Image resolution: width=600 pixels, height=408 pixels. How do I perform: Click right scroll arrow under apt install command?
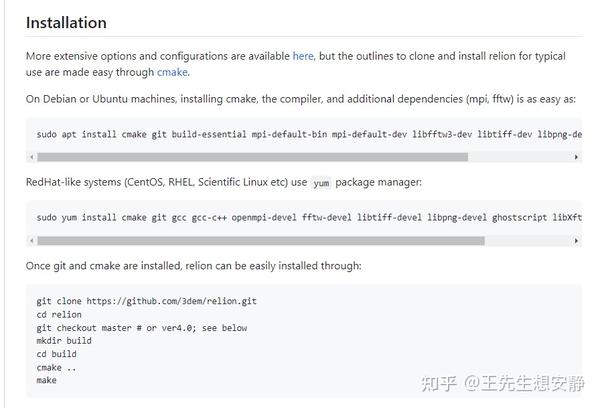point(576,157)
